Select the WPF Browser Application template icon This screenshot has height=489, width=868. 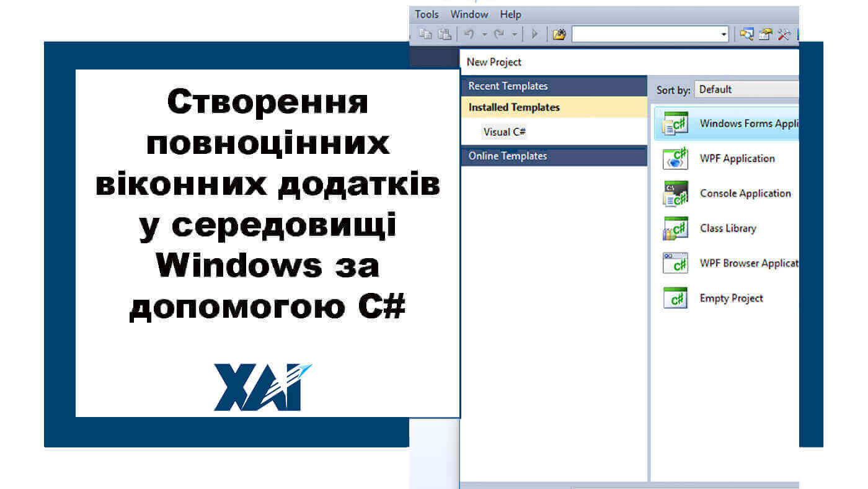pyautogui.click(x=676, y=262)
